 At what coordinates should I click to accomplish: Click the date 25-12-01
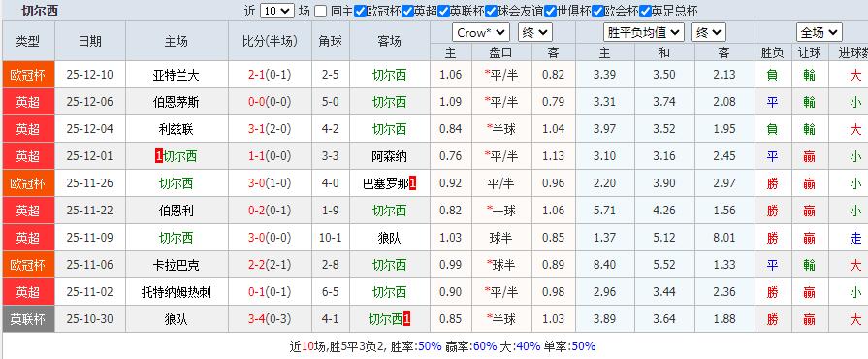(x=89, y=156)
